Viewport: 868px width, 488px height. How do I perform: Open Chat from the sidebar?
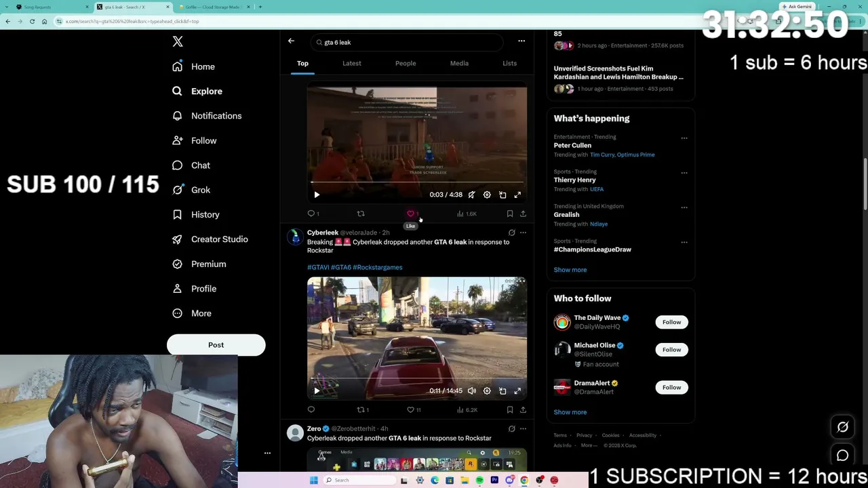[191, 165]
